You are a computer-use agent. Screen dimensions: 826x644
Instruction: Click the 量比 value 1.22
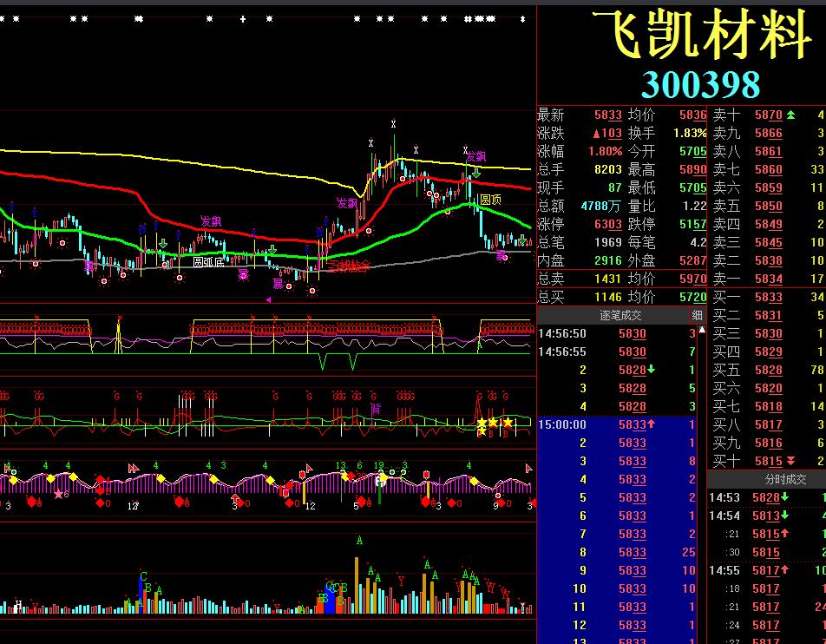(695, 206)
